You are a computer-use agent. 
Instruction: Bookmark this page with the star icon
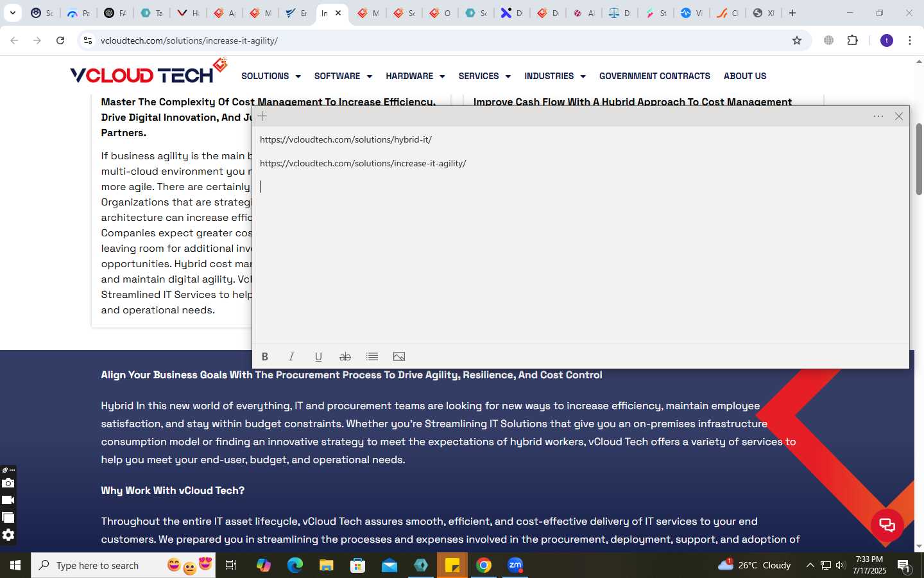797,40
